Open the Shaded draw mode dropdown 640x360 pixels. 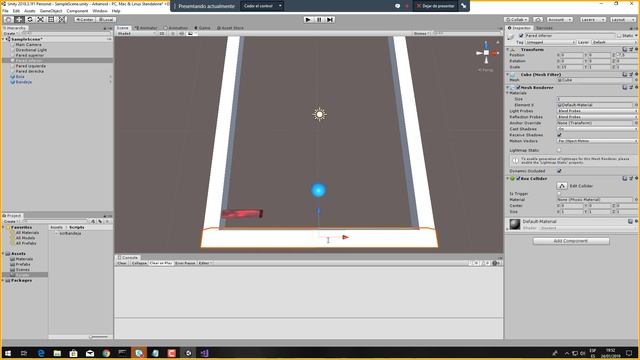[x=136, y=33]
